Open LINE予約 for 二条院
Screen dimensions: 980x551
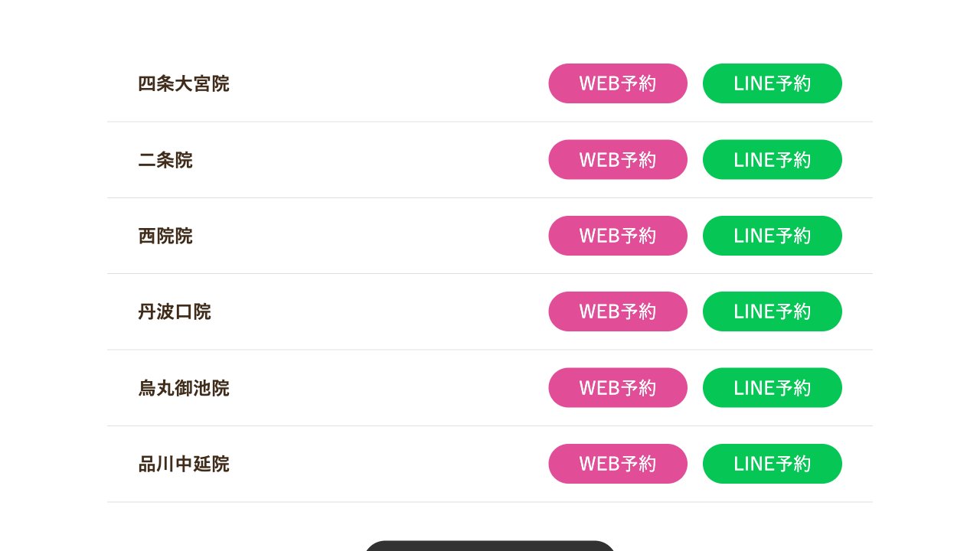(772, 160)
